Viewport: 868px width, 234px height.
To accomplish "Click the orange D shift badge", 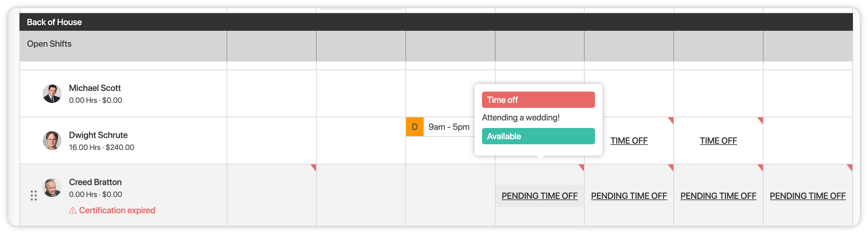I will [415, 127].
